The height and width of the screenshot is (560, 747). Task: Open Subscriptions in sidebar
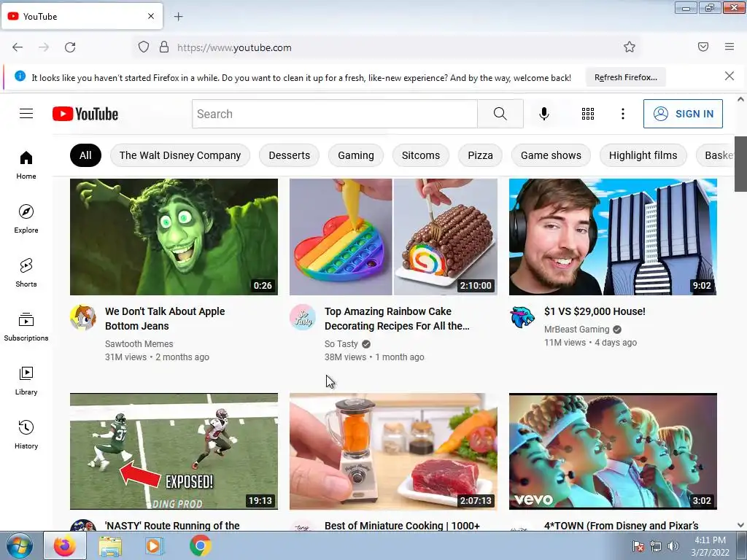click(x=26, y=327)
